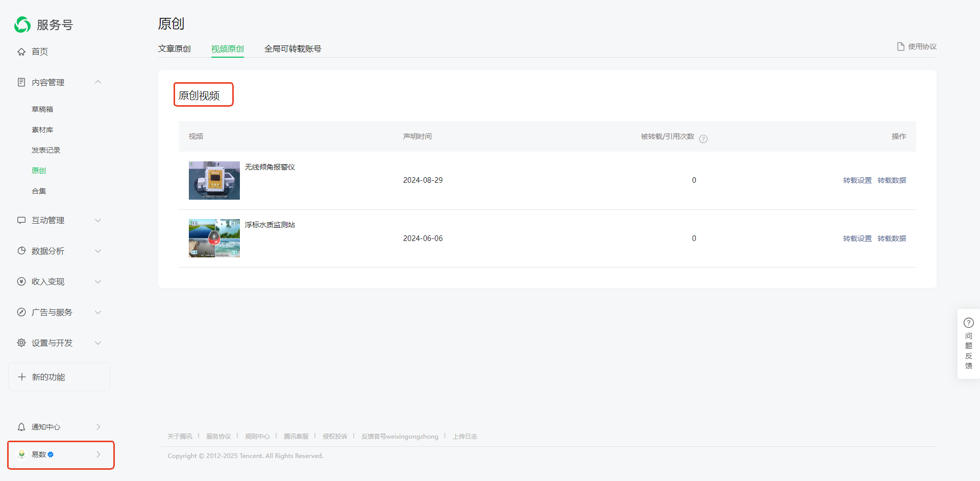Click the document icon beside 内容管理
Viewport: 980px width, 481px height.
(x=21, y=82)
